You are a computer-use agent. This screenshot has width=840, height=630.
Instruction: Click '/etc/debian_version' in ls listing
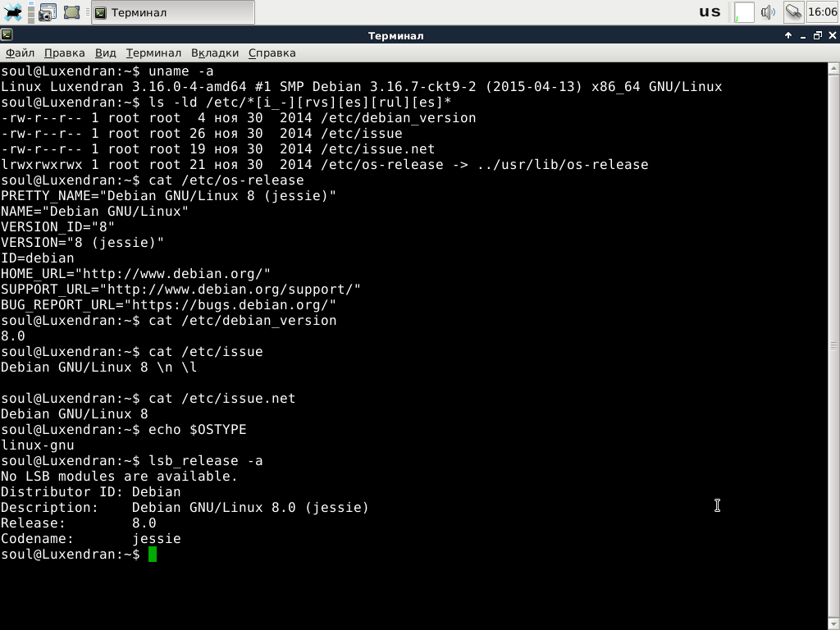point(398,118)
